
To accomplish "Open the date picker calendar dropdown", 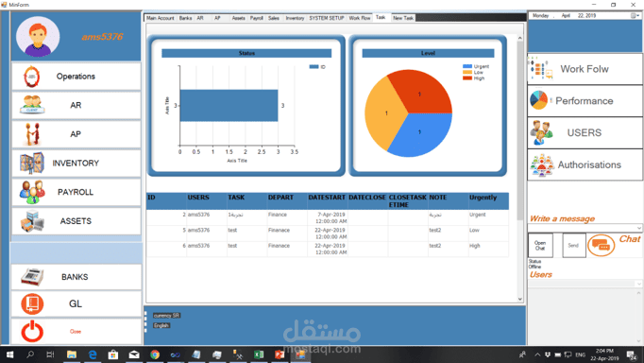I will click(636, 16).
